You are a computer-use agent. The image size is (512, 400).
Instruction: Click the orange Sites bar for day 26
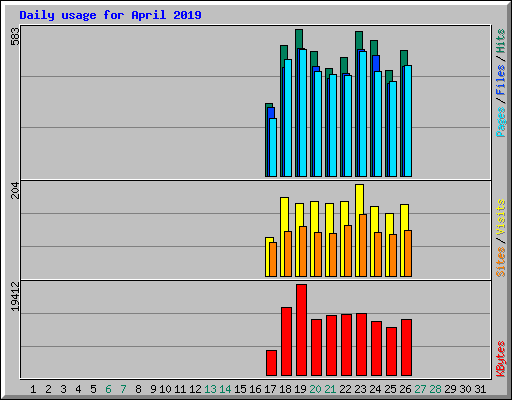408,253
